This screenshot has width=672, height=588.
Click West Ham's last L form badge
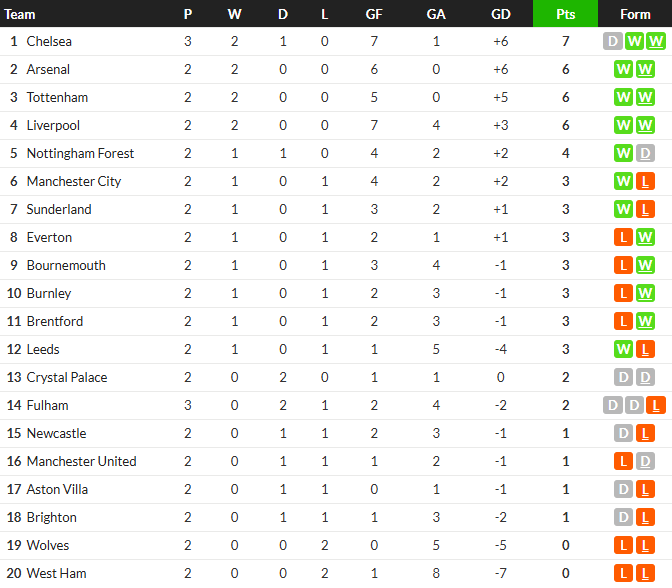point(645,573)
